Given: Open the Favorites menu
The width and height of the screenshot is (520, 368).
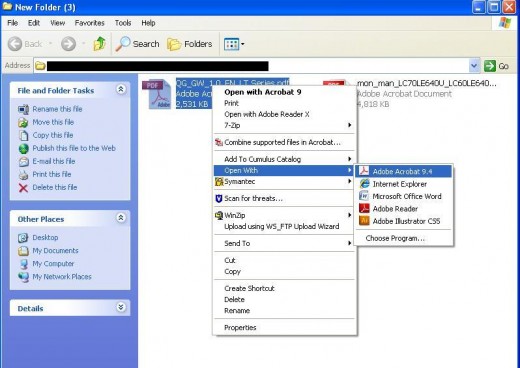Looking at the screenshot, I should tap(89, 23).
